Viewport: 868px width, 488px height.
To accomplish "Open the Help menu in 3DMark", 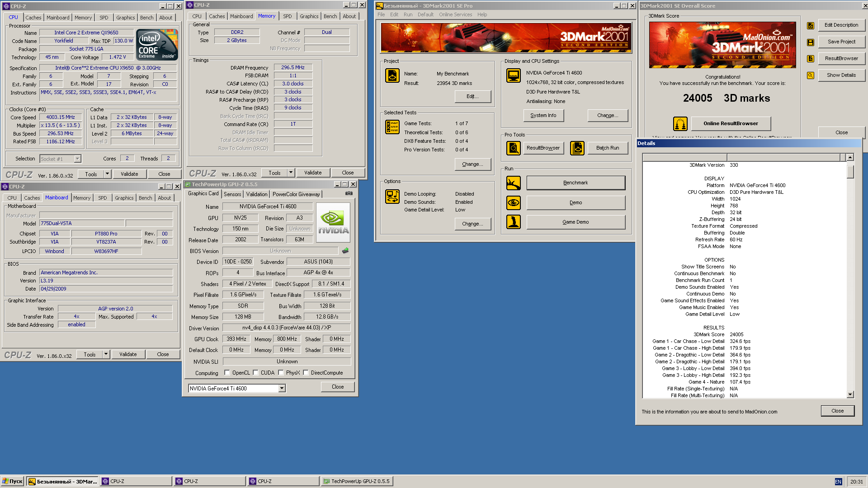I will (482, 14).
